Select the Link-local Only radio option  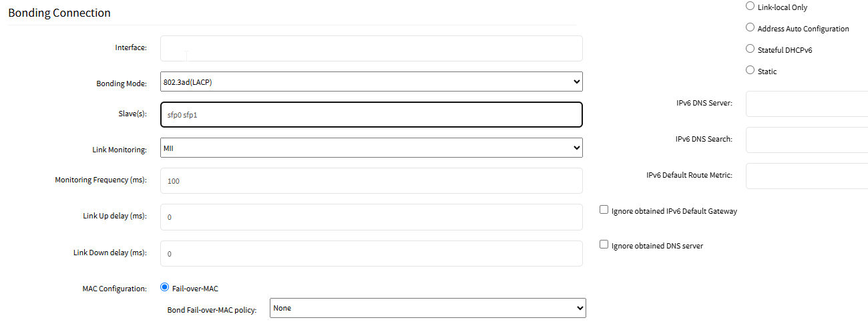click(749, 7)
